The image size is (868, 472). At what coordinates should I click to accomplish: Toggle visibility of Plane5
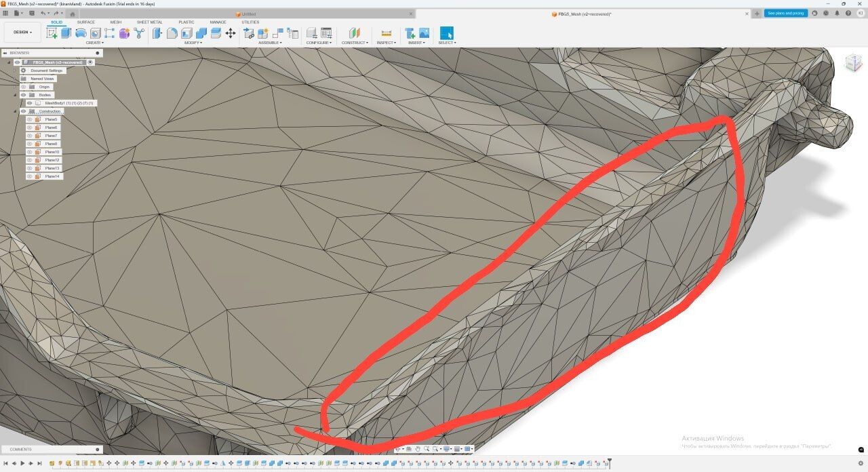[x=29, y=119]
